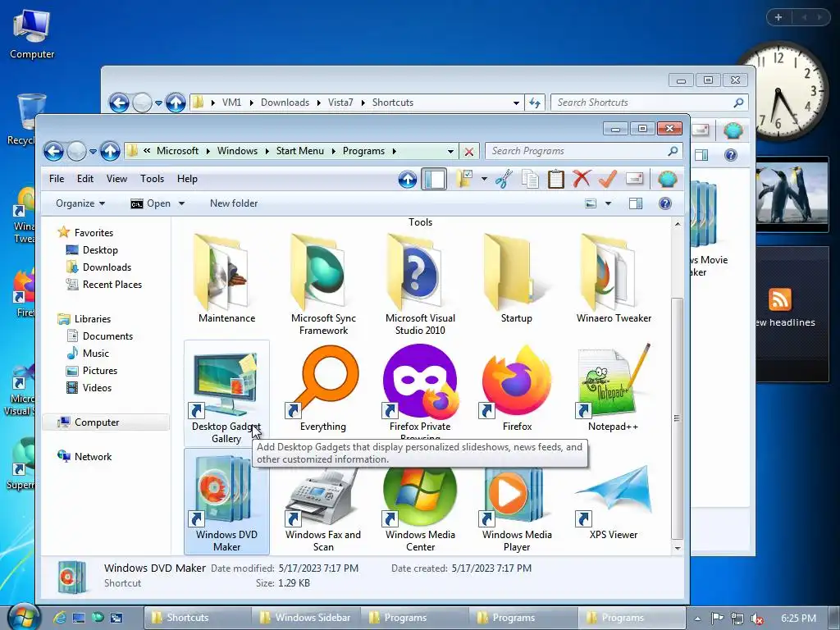Select the Startup folder
Screen dimensions: 840x630
(x=517, y=279)
